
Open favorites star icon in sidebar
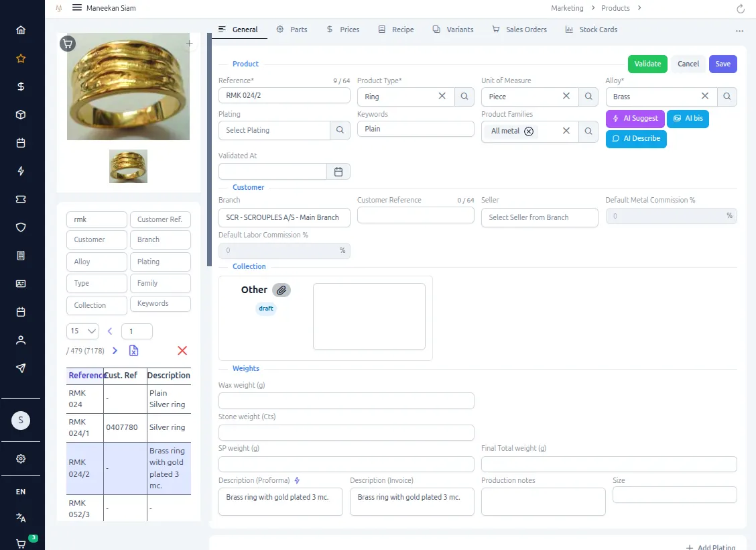click(21, 58)
